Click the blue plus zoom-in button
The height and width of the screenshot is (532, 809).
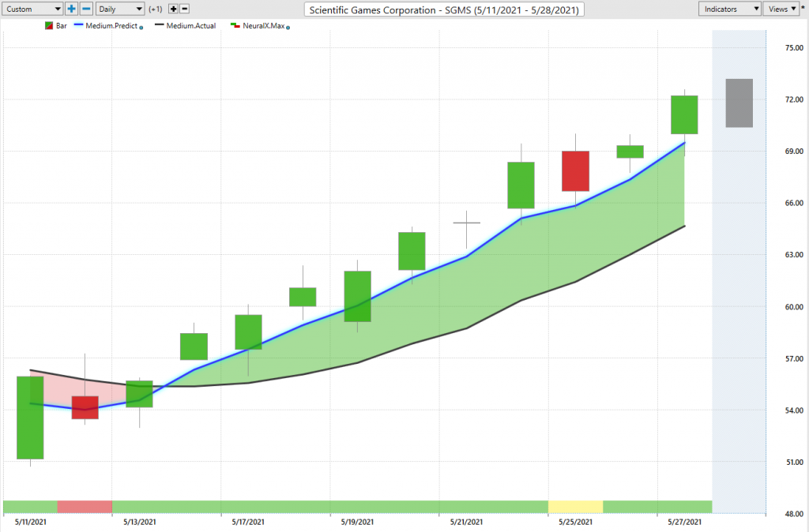[x=71, y=9]
